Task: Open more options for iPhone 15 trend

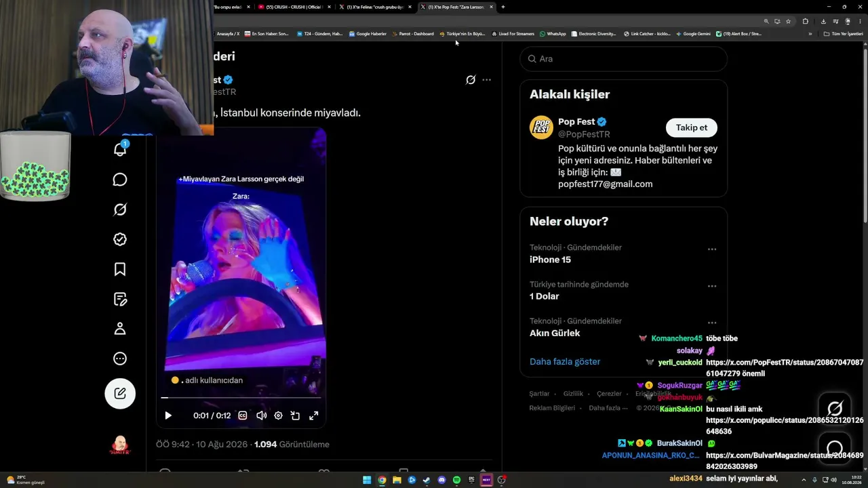Action: pos(712,249)
